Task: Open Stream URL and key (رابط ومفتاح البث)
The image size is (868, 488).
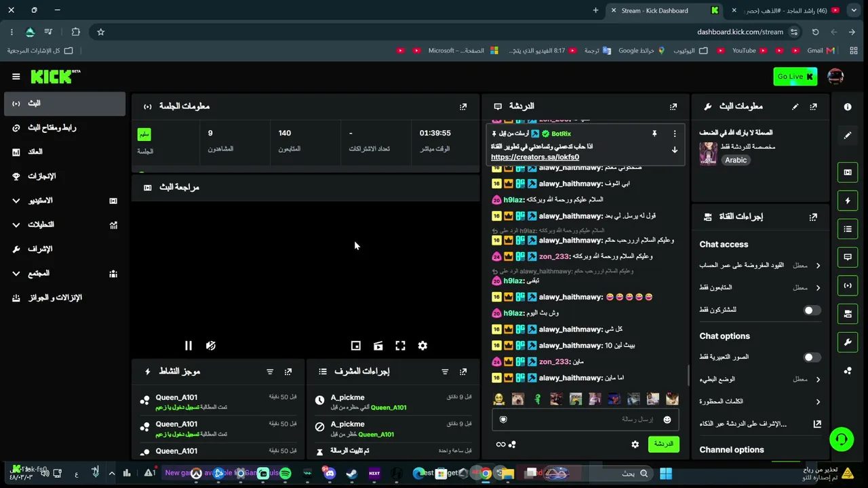Action: (64, 128)
